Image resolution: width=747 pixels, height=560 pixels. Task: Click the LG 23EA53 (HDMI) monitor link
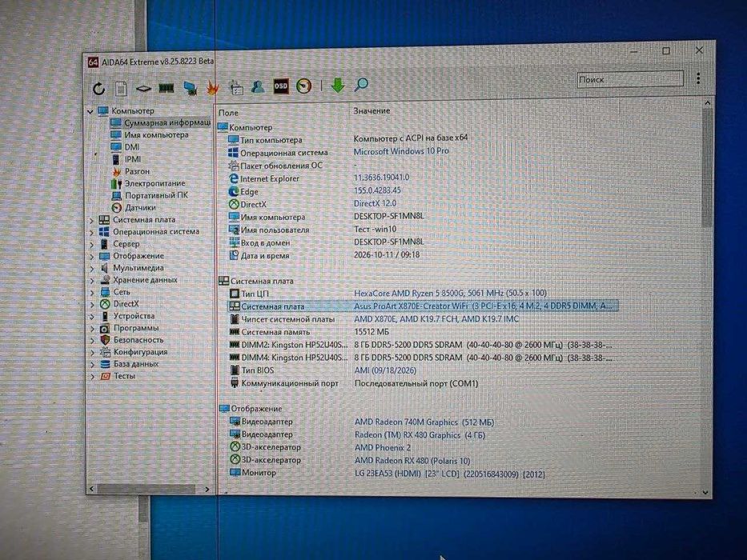tap(450, 474)
